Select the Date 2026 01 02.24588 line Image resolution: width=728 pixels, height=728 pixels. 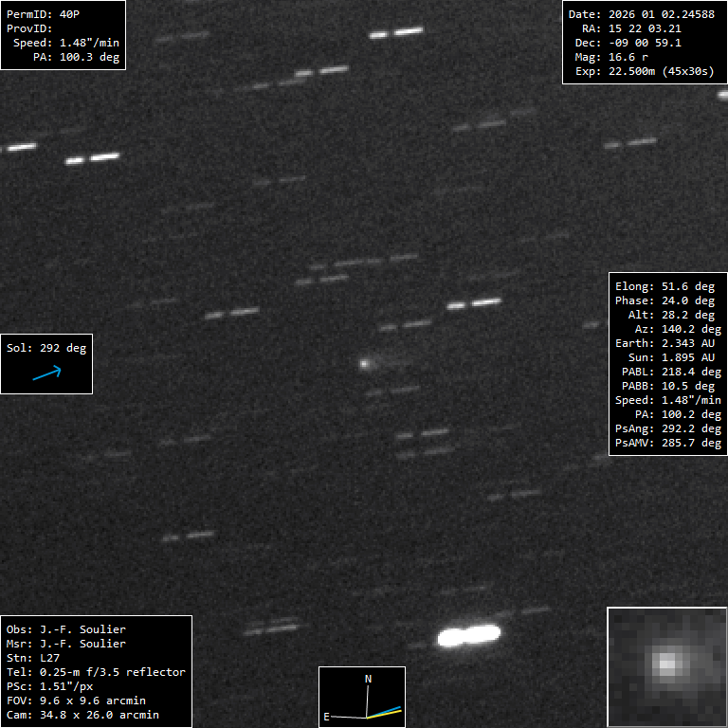click(x=641, y=14)
